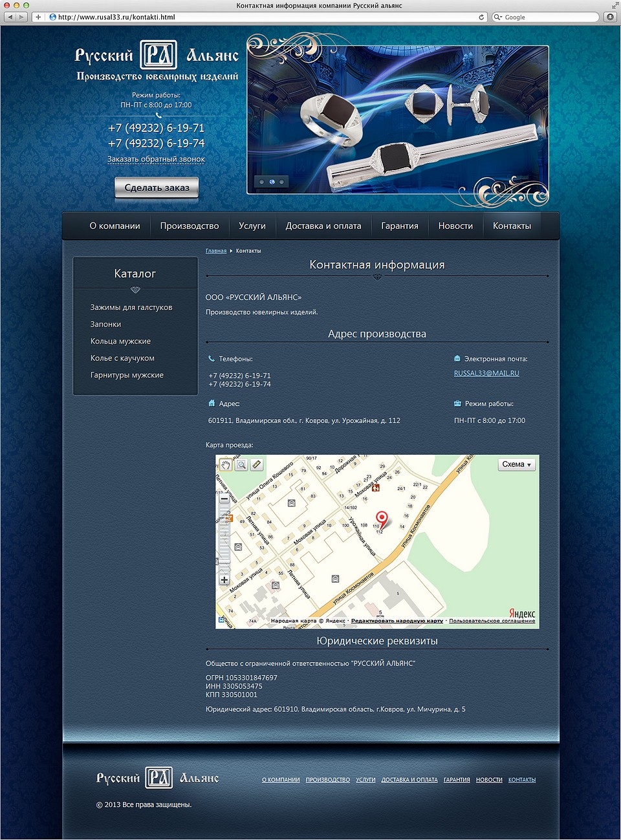Select the hand pan tool on map
The width and height of the screenshot is (621, 840).
pos(225,465)
